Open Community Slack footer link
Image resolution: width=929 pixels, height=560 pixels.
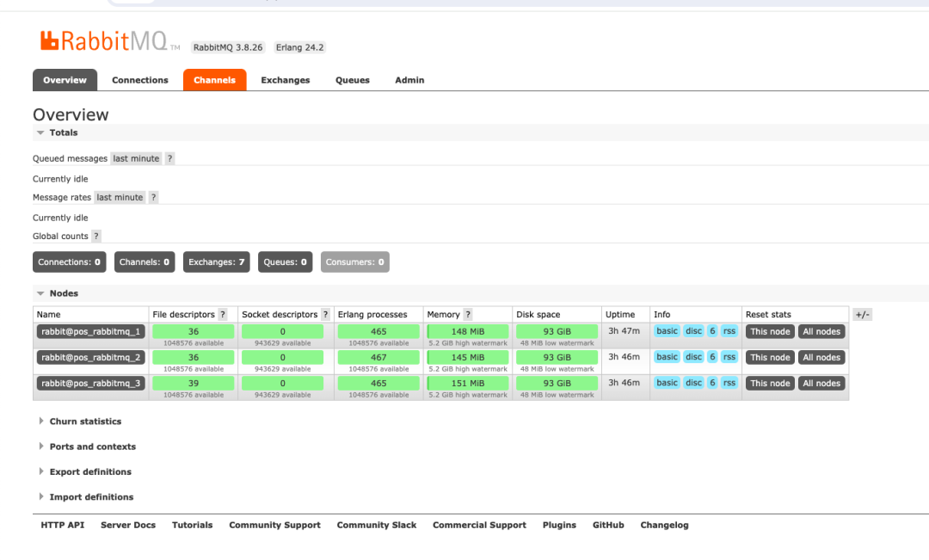coord(377,525)
